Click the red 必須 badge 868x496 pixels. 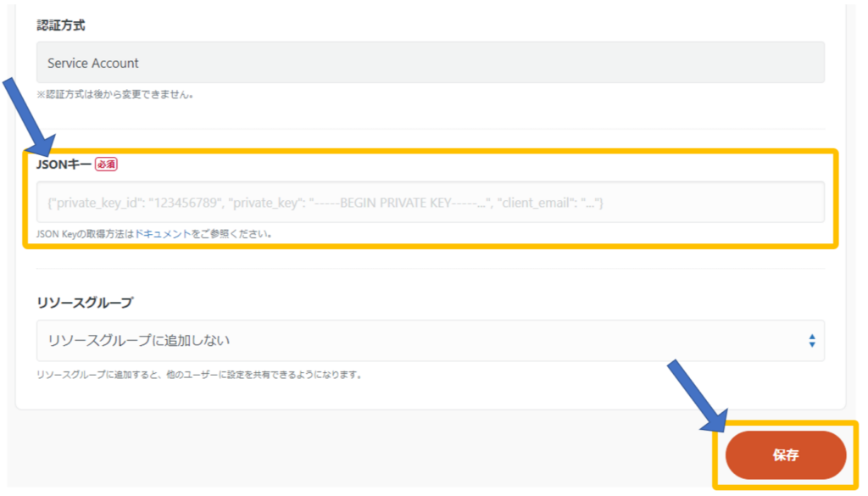(105, 164)
